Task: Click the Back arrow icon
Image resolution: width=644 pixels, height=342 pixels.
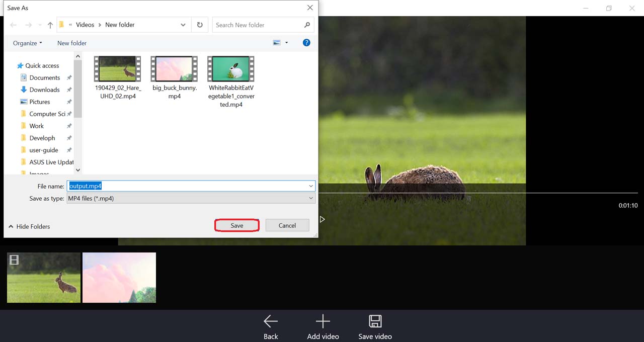Action: click(x=271, y=321)
